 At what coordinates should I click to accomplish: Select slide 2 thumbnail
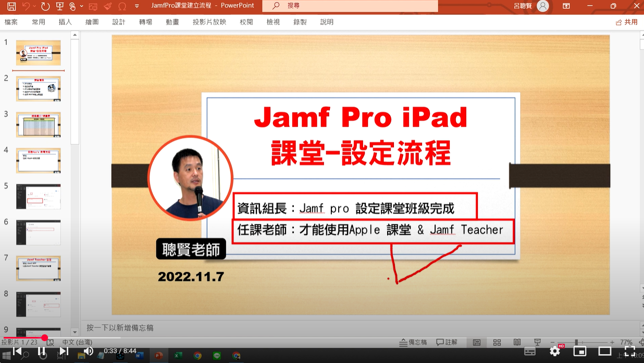tap(38, 89)
